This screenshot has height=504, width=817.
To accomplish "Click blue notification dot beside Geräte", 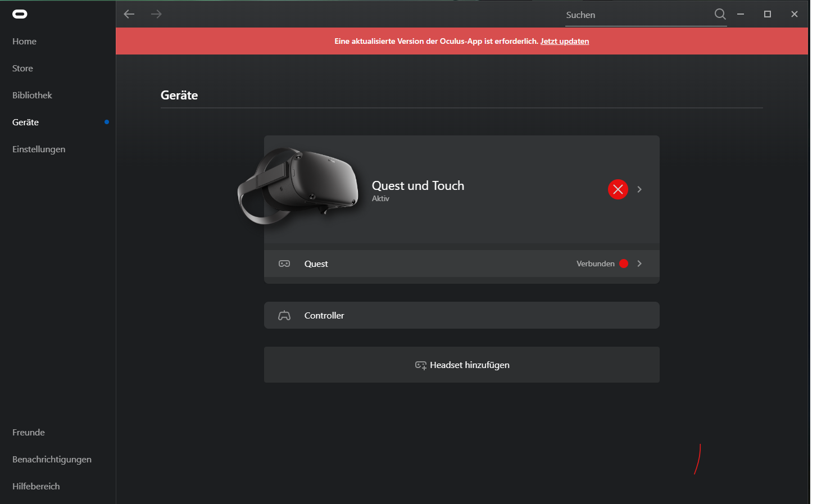I will 107,122.
